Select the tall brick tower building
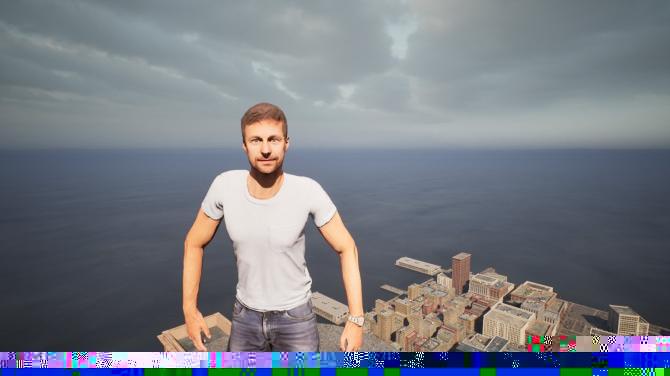 click(461, 272)
